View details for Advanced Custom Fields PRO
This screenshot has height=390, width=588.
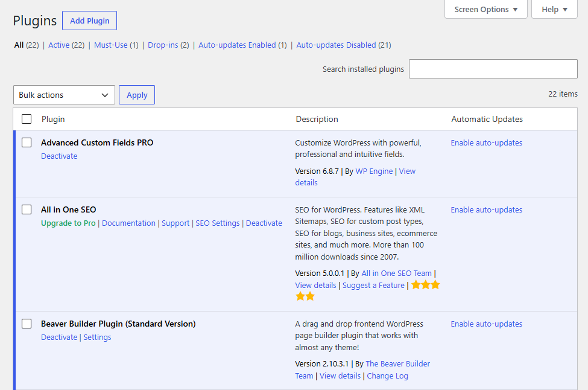(x=407, y=171)
